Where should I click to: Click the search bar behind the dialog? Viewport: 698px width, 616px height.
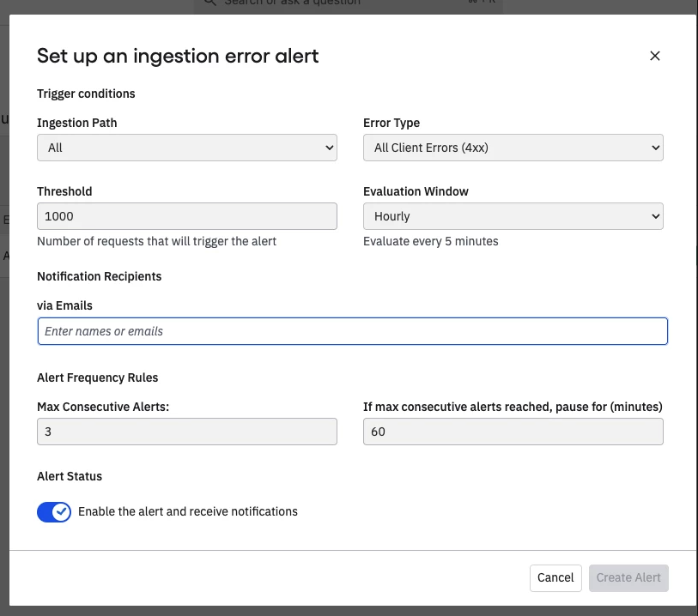(x=348, y=4)
